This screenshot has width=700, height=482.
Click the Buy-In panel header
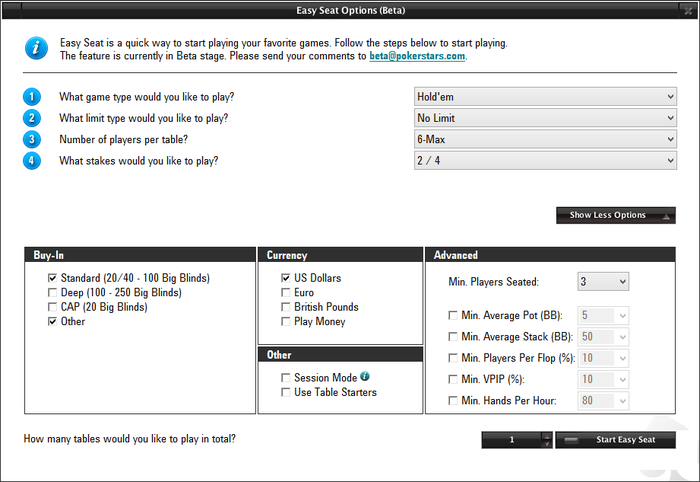140,255
